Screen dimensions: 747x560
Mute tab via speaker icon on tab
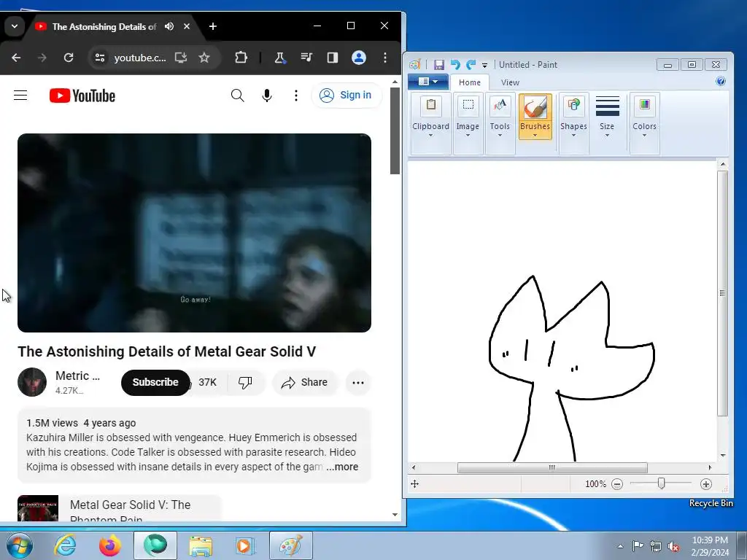pos(169,26)
